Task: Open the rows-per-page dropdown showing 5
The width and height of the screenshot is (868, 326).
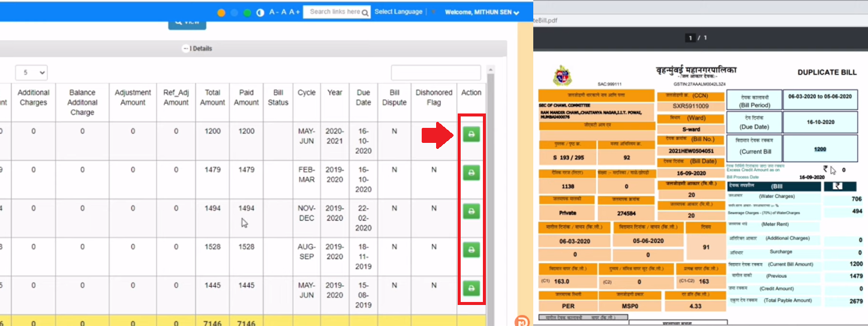Action: point(32,73)
